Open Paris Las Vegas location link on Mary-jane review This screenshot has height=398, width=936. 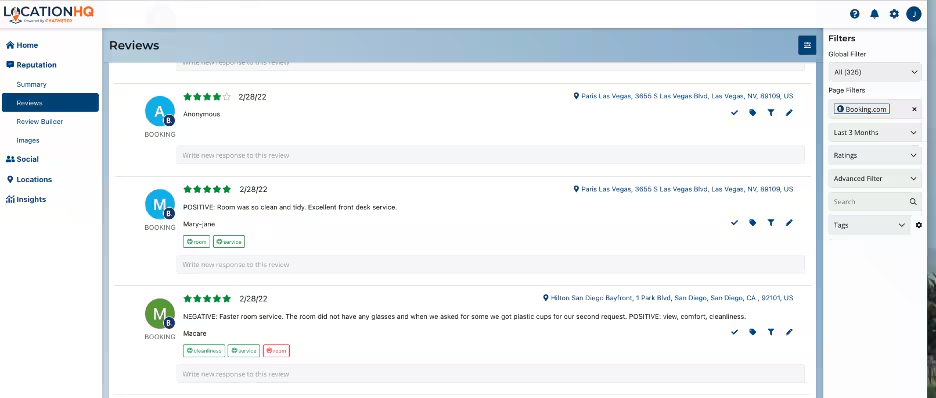click(683, 189)
